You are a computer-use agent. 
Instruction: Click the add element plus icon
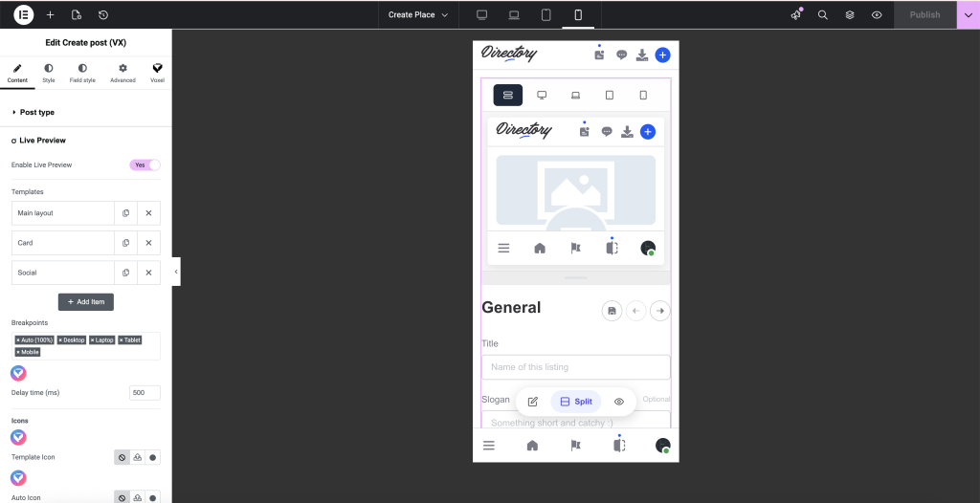point(51,14)
